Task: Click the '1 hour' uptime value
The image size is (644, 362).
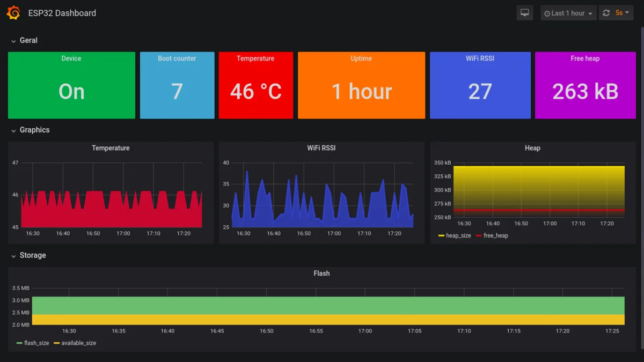Action: coord(361,92)
